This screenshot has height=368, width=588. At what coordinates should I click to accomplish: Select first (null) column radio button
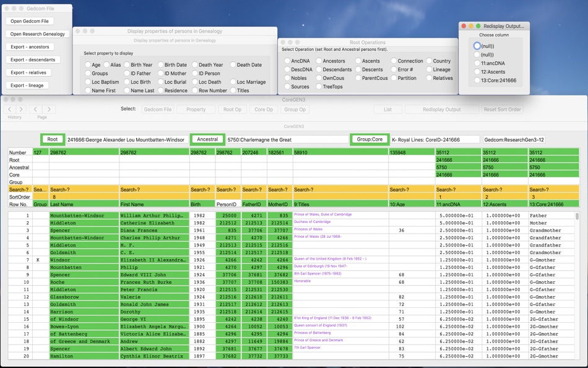tap(477, 46)
